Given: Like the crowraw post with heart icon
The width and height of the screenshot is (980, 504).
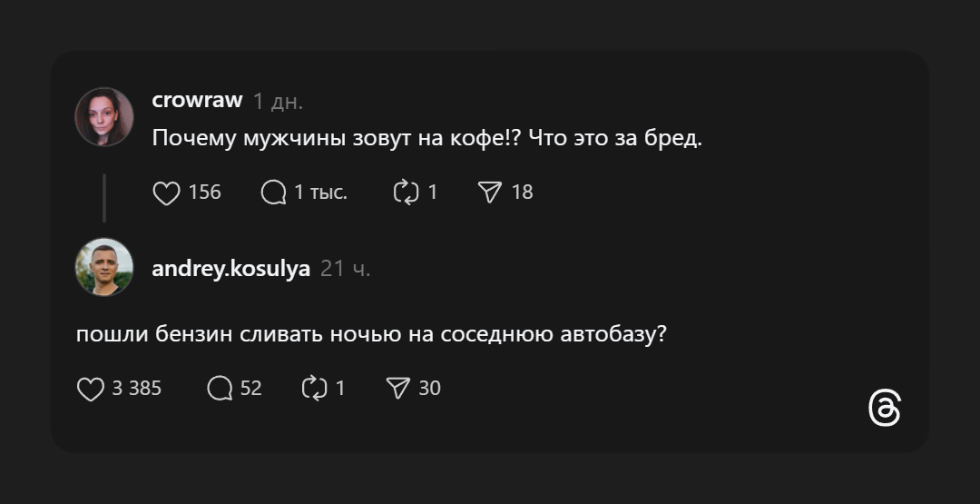Looking at the screenshot, I should tap(166, 193).
